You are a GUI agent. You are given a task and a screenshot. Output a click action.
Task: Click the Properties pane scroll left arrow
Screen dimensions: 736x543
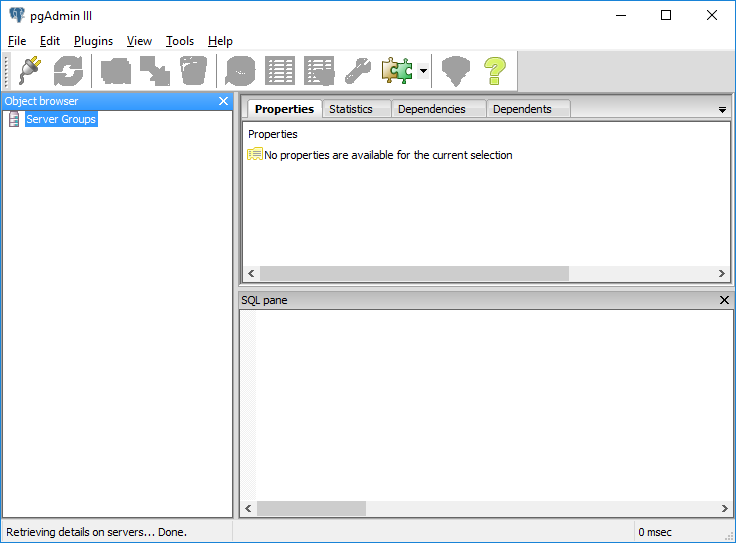(251, 274)
